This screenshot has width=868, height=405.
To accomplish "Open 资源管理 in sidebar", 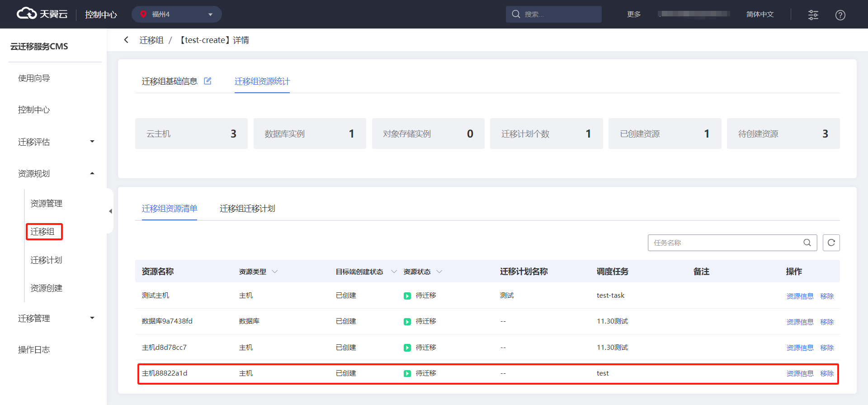I will tap(46, 204).
